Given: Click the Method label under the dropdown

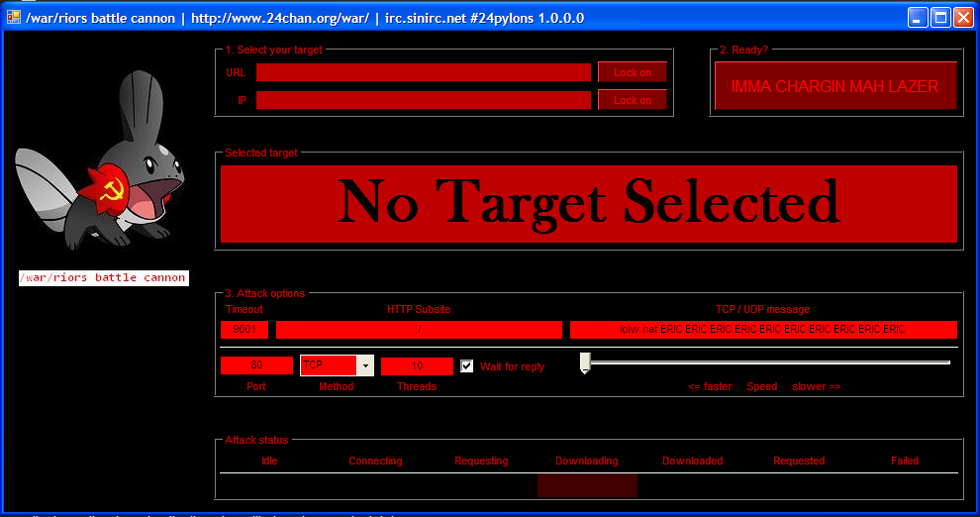Looking at the screenshot, I should (x=337, y=386).
